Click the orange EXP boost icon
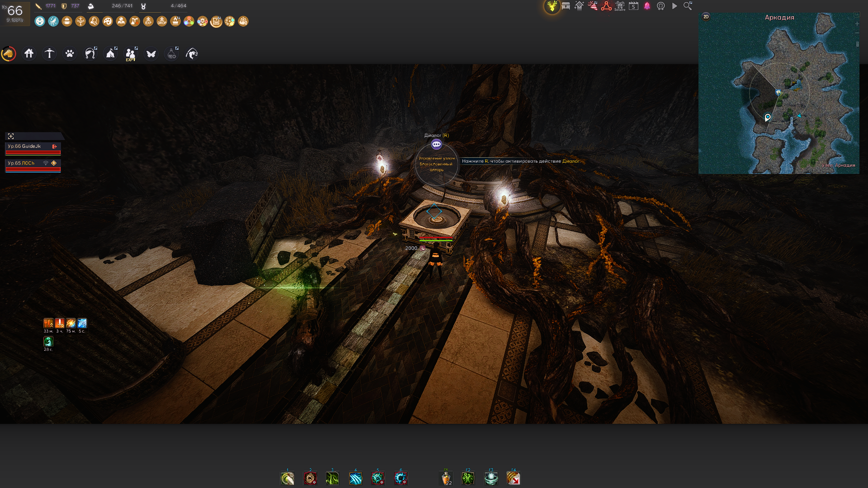868x488 pixels. click(x=148, y=21)
